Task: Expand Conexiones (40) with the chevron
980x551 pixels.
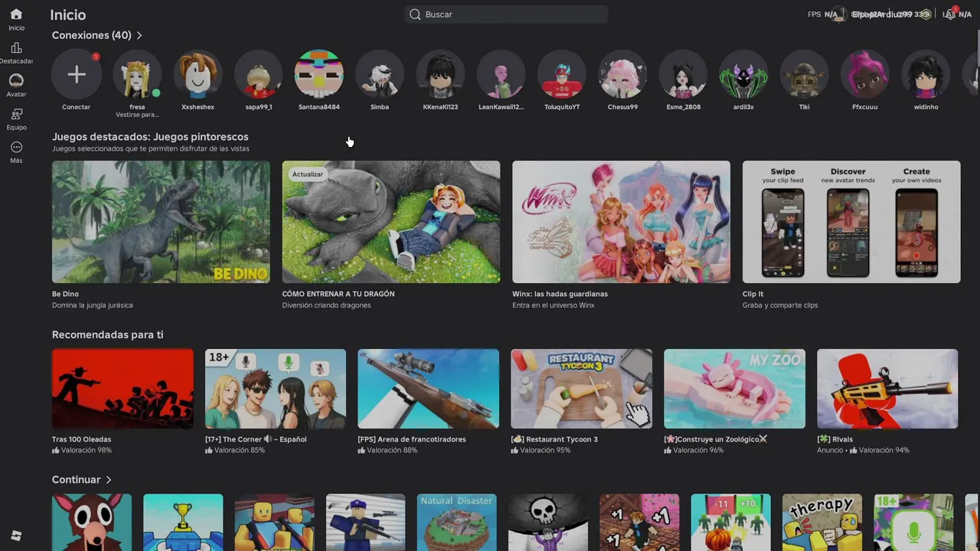Action: pyautogui.click(x=139, y=35)
